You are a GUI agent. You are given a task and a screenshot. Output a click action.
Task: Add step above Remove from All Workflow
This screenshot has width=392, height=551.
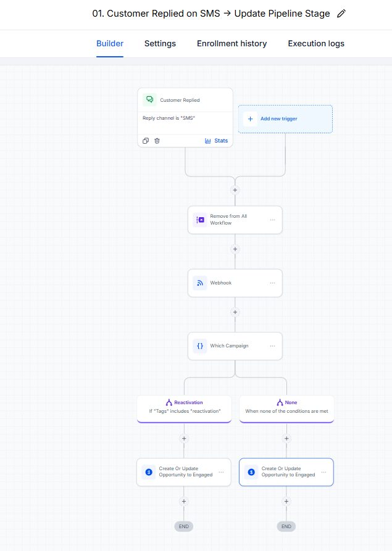[235, 190]
